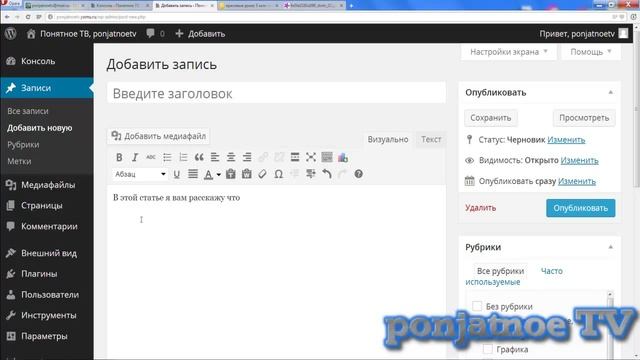
Task: Clear formatting with the eraser icon
Action: point(262,174)
